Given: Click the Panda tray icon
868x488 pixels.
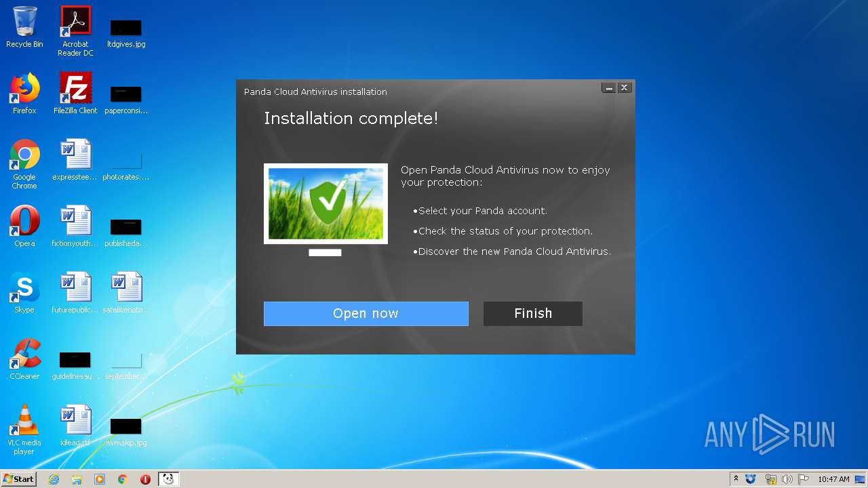Looking at the screenshot, I should pyautogui.click(x=751, y=479).
